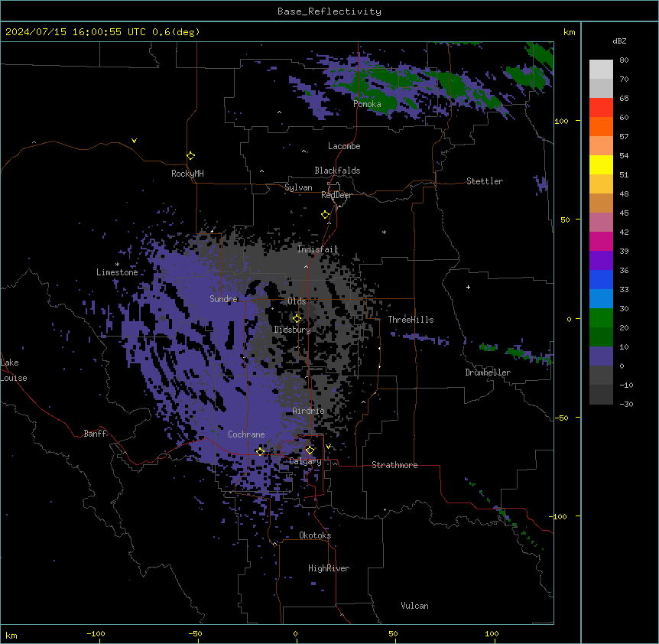The image size is (659, 644).
Task: Click the Ponoka city label
Action: pos(367,104)
